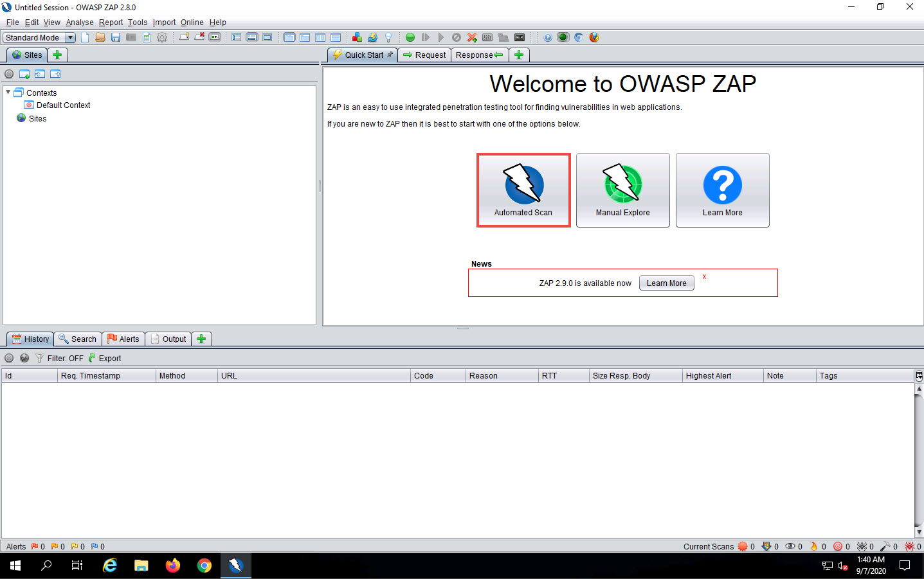Image resolution: width=924 pixels, height=579 pixels.
Task: Click the new context icon in Sites panel
Action: (24, 74)
